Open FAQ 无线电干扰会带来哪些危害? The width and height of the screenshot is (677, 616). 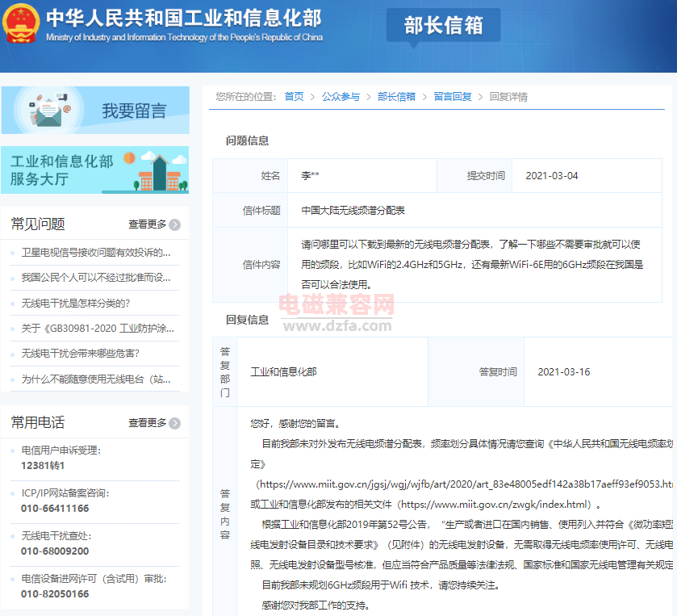pyautogui.click(x=81, y=354)
